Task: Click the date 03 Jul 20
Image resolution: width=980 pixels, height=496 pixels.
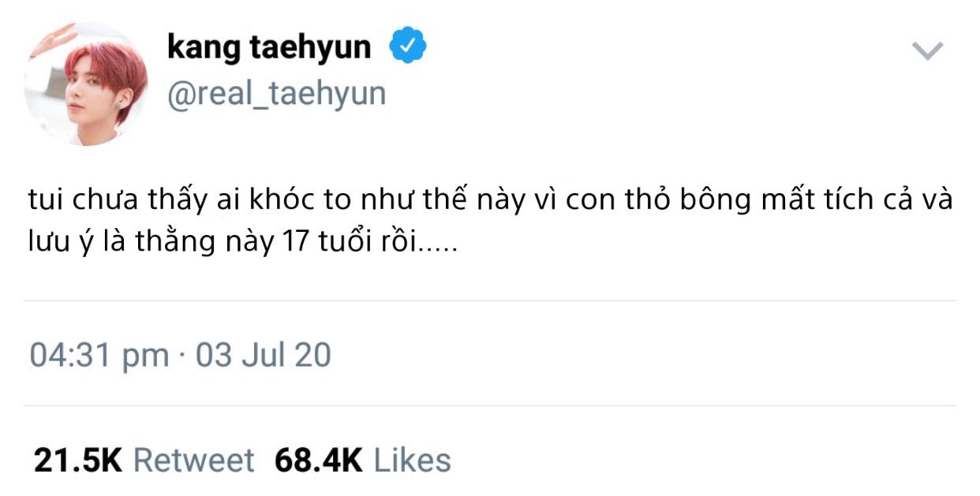Action: (264, 355)
